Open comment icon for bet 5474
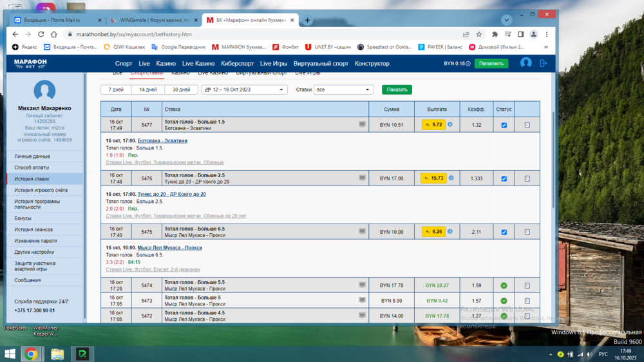644x362 pixels. (362, 285)
